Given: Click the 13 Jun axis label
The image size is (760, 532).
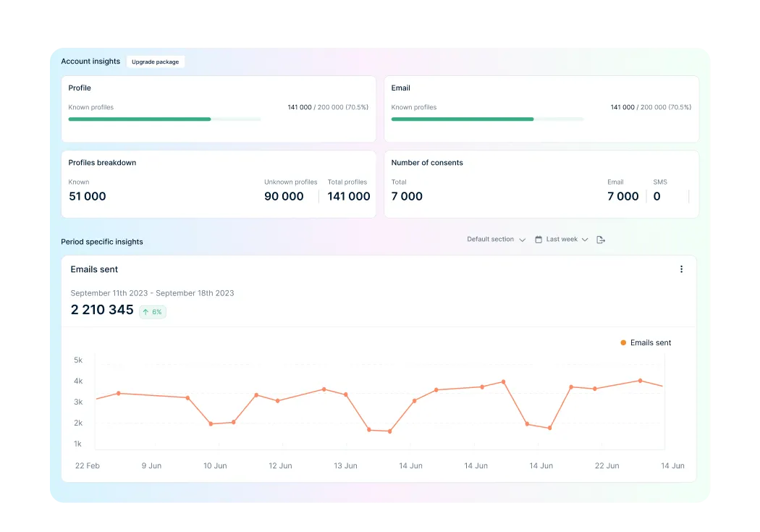Looking at the screenshot, I should pyautogui.click(x=345, y=465).
